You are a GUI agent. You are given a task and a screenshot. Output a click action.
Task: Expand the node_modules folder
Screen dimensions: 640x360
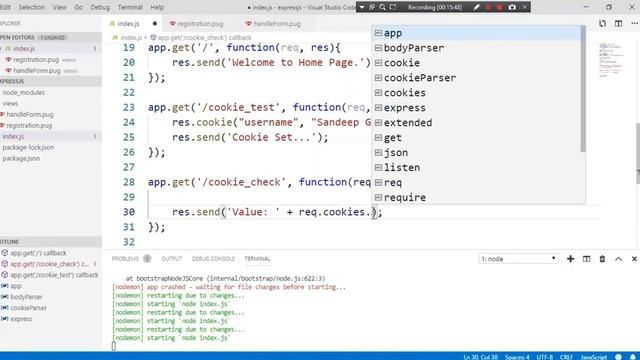(x=24, y=93)
